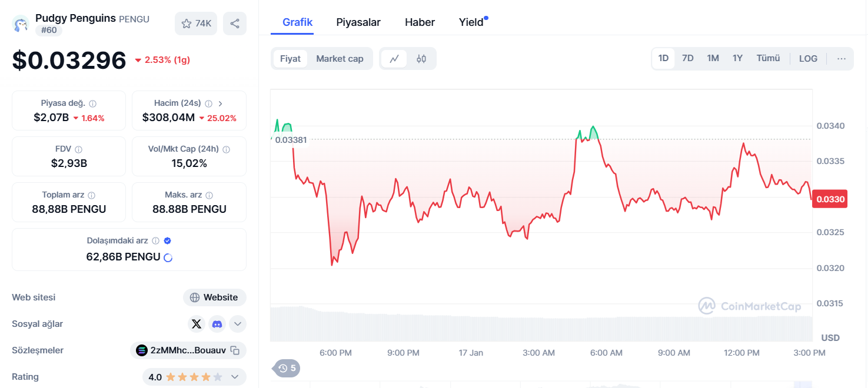Click info icon next to Hacim (24s)
The height and width of the screenshot is (388, 868).
(209, 103)
